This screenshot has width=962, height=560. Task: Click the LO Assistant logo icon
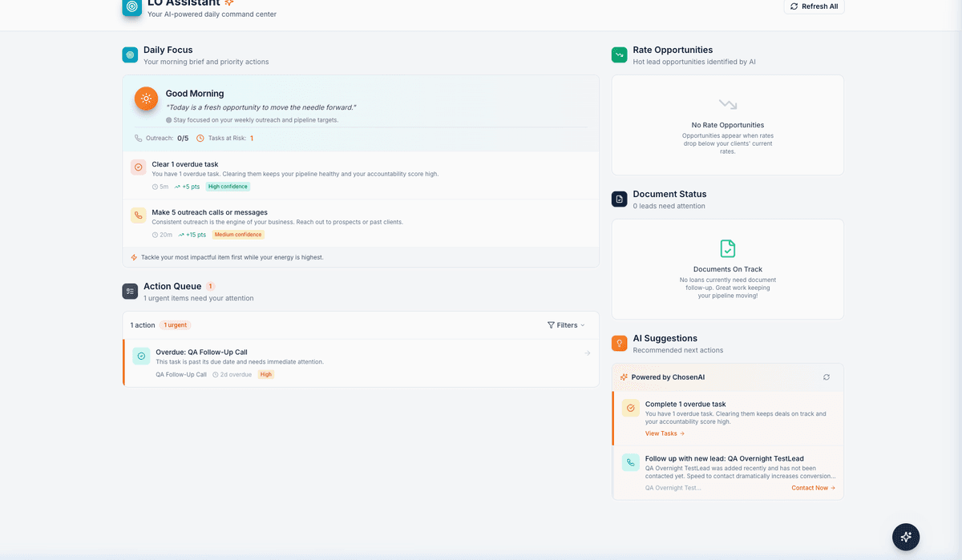pos(131,8)
